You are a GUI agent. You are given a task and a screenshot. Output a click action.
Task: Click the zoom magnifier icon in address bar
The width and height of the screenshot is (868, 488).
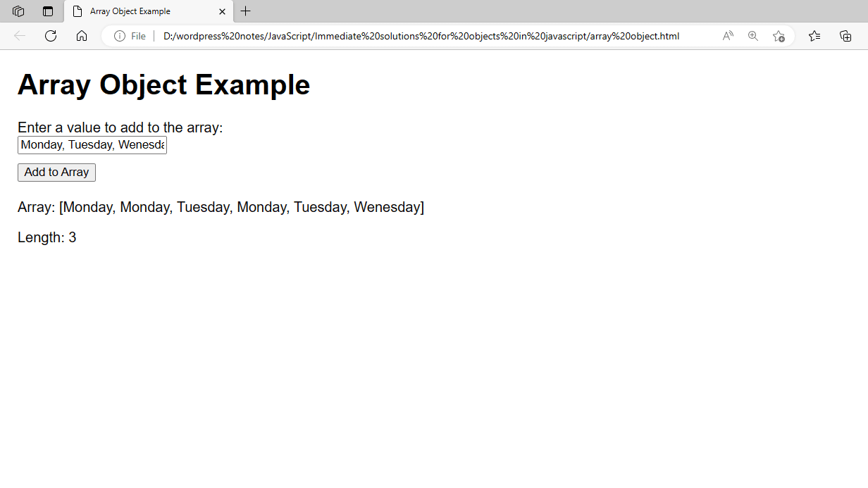pyautogui.click(x=753, y=36)
